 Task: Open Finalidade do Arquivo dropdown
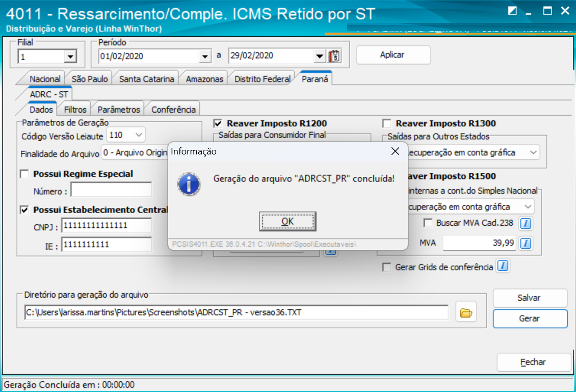click(135, 153)
